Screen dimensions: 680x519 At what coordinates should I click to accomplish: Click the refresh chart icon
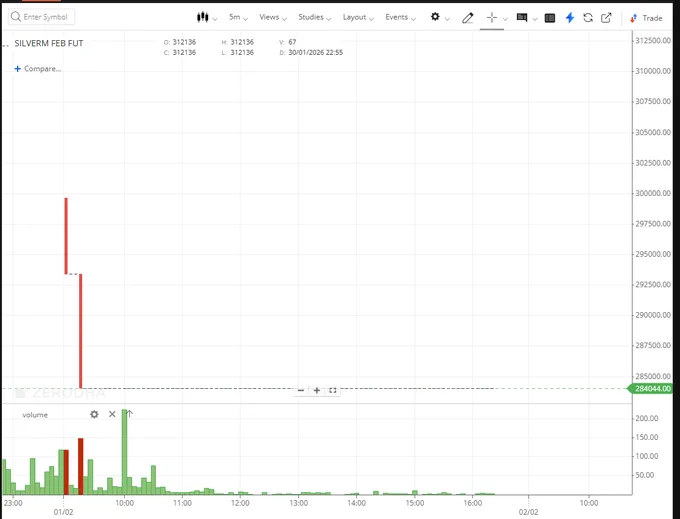coord(588,18)
